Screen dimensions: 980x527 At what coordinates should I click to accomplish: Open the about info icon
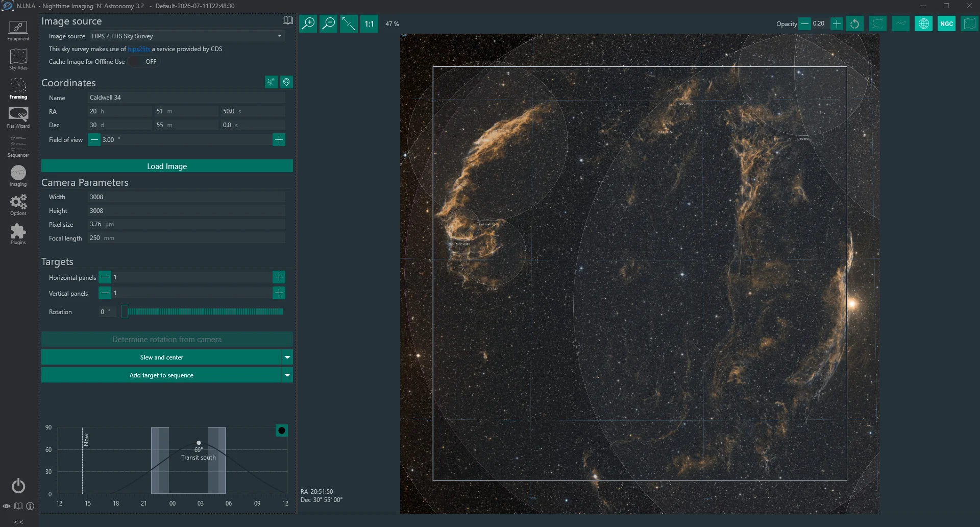click(30, 506)
